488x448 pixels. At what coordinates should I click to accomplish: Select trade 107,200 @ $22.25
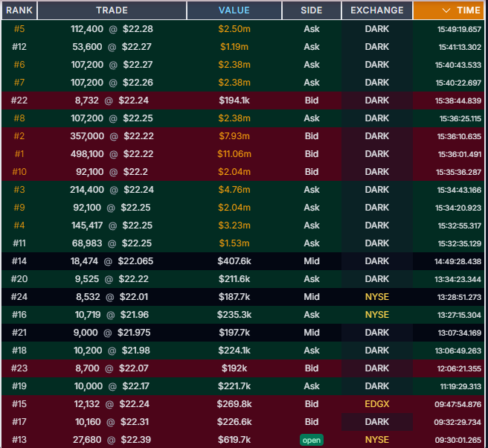pos(112,118)
